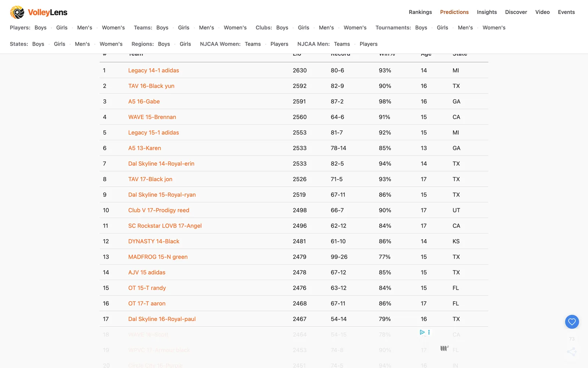This screenshot has height=368, width=588.
Task: Open Club V 17-Prodigy reed
Action: point(159,210)
